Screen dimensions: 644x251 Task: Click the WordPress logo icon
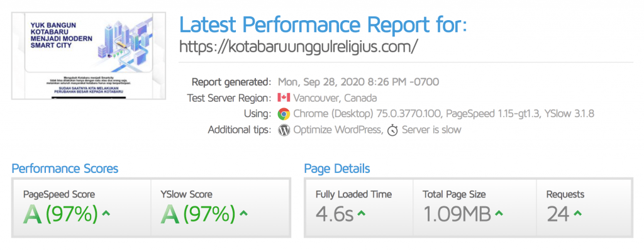tap(284, 130)
